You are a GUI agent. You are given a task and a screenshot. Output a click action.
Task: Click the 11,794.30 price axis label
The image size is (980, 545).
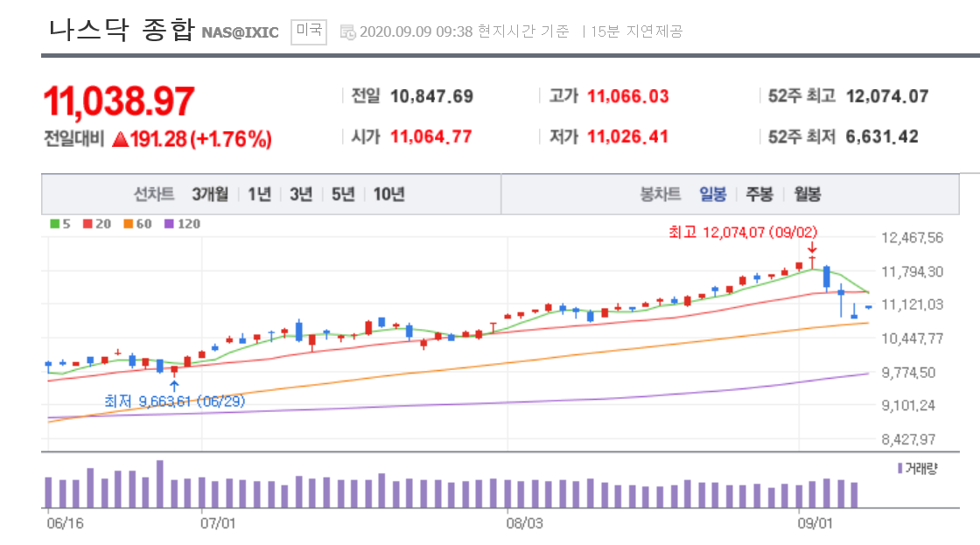coord(912,272)
